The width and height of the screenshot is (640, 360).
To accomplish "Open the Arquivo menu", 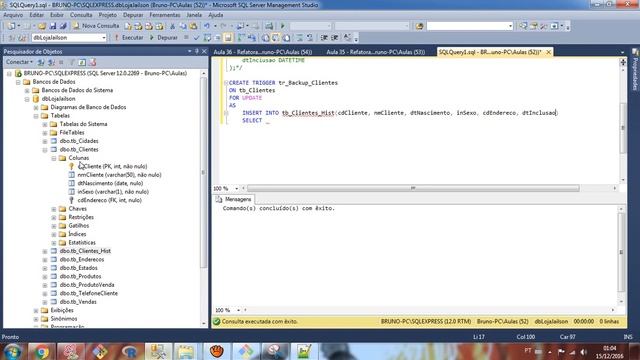I will click(x=13, y=15).
